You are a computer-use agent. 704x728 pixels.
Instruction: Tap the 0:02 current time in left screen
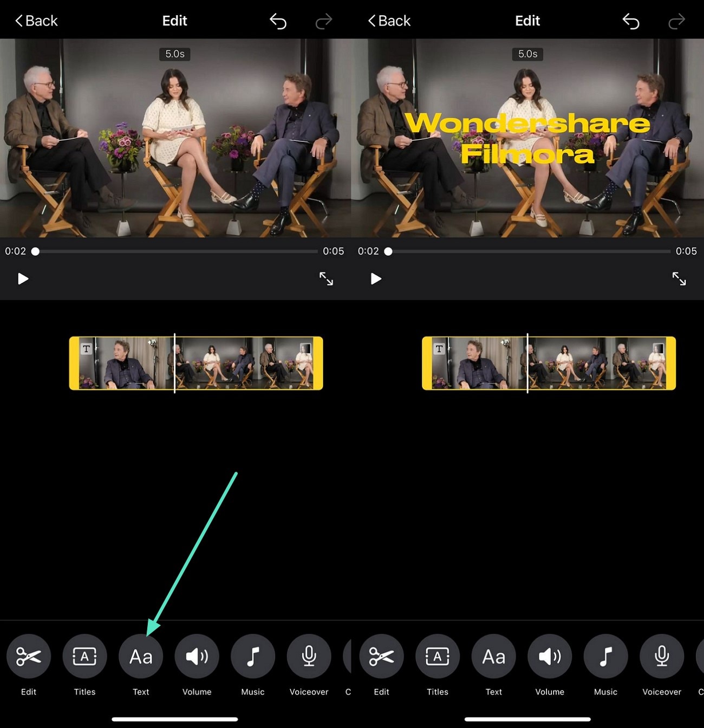click(16, 251)
